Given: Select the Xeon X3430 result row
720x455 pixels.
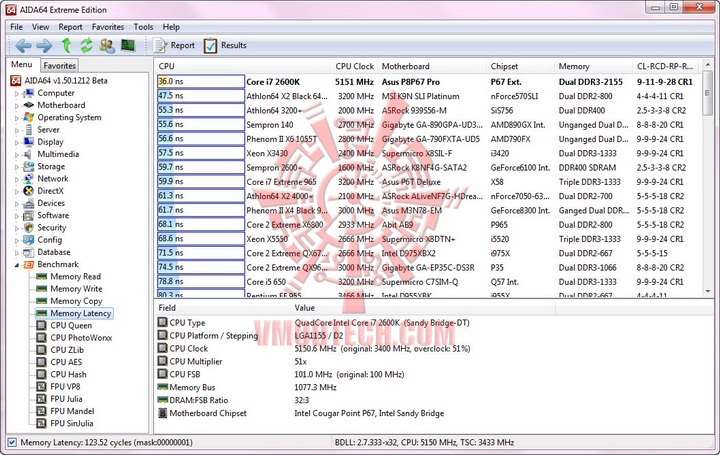Looking at the screenshot, I should click(428, 153).
